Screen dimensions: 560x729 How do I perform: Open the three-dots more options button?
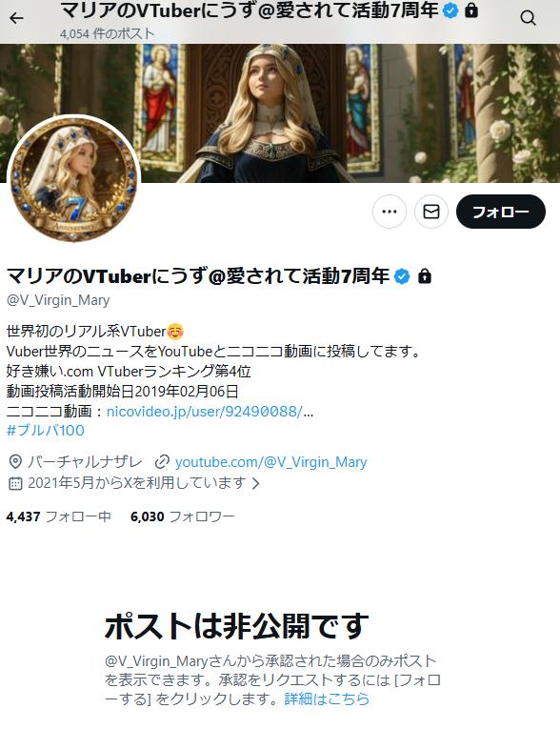point(390,212)
